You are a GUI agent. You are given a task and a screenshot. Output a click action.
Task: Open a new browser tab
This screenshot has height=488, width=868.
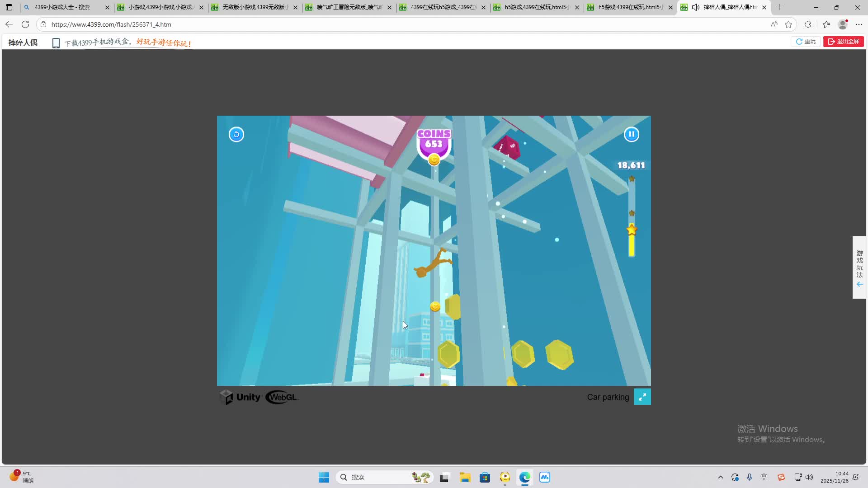pyautogui.click(x=779, y=7)
